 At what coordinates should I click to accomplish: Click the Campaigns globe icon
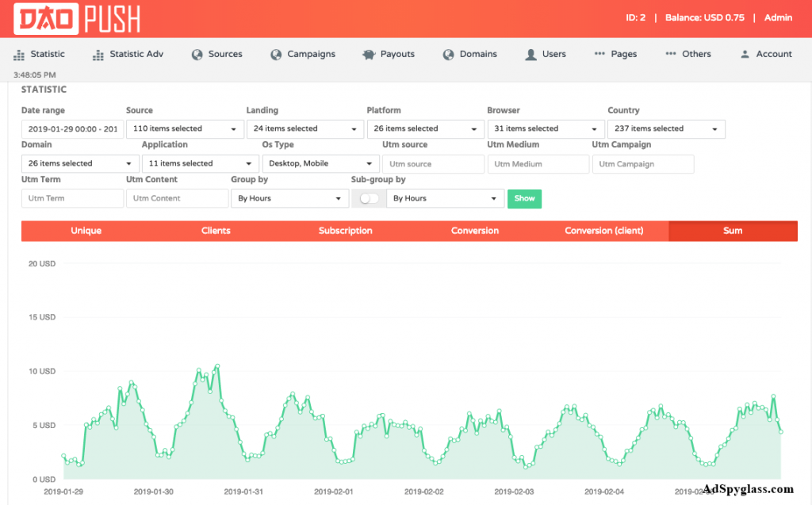click(x=276, y=55)
